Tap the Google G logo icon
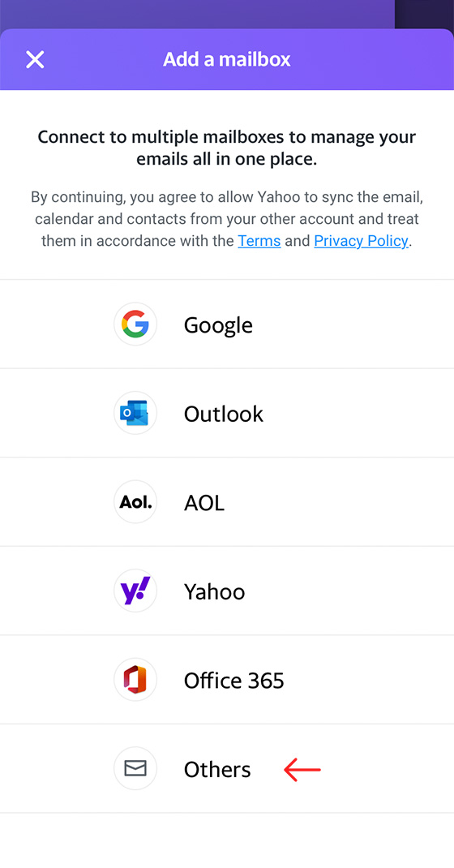The image size is (454, 868). pos(135,324)
